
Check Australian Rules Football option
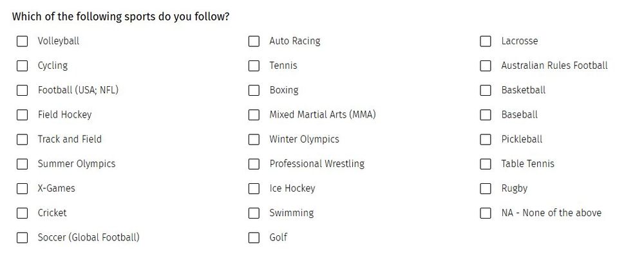pyautogui.click(x=486, y=66)
